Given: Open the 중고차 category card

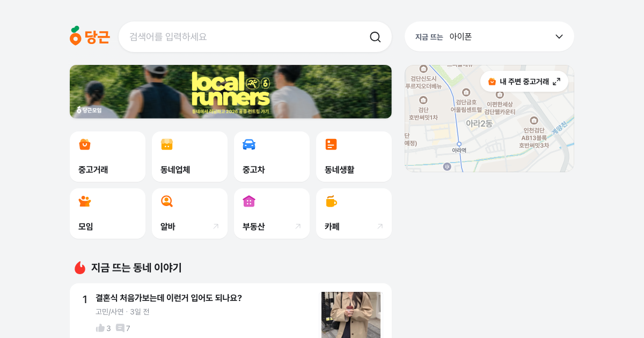Looking at the screenshot, I should coord(272,157).
